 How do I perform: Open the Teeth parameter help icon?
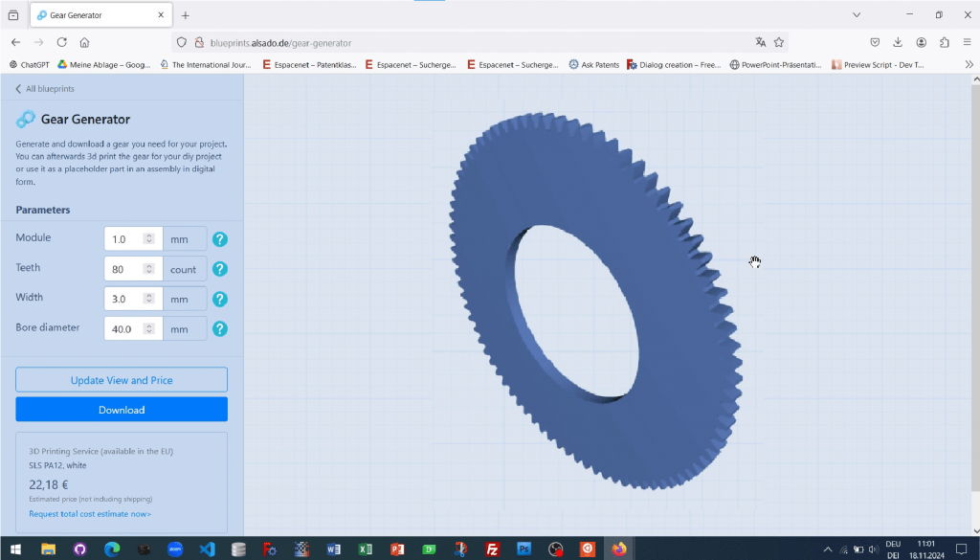(220, 269)
